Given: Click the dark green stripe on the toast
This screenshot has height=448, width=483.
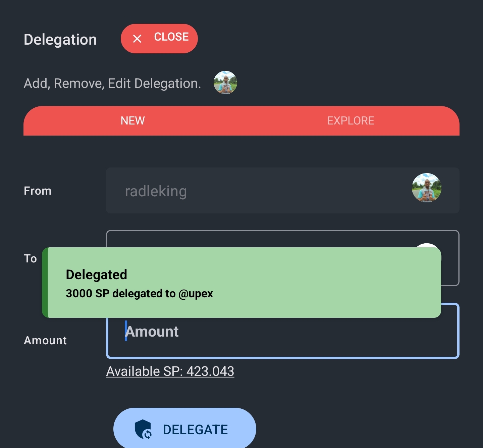Looking at the screenshot, I should [x=45, y=283].
